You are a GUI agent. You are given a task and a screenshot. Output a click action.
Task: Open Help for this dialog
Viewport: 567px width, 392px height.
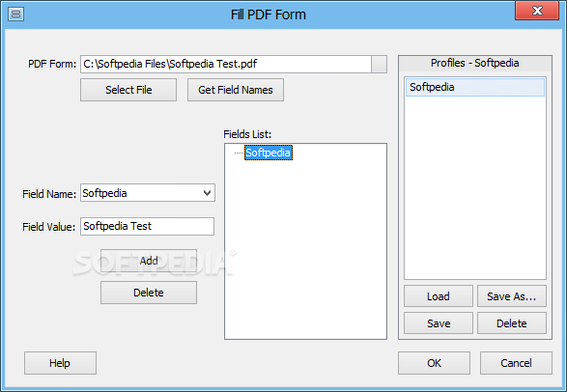(60, 363)
